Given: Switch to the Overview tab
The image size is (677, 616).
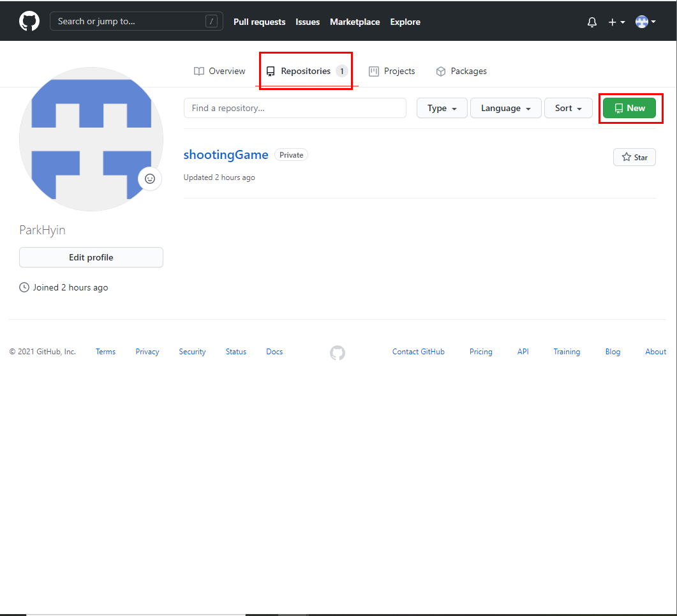Looking at the screenshot, I should [x=219, y=71].
